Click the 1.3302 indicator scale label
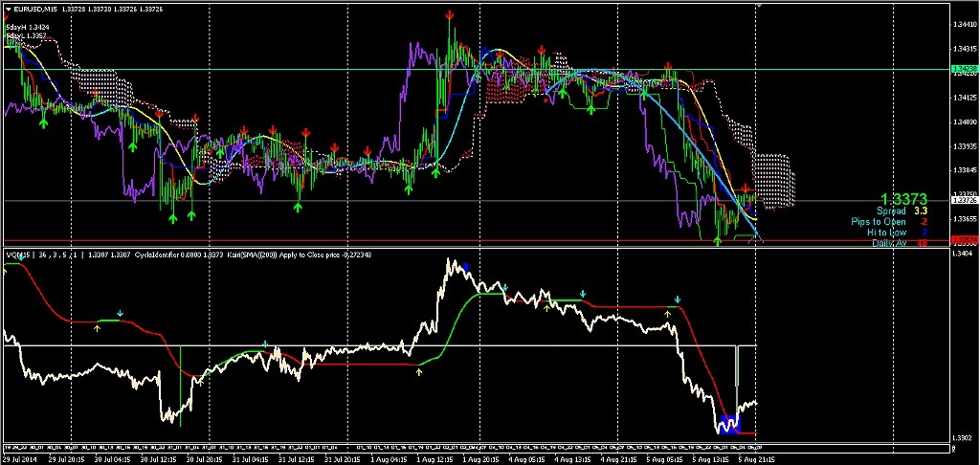The height and width of the screenshot is (465, 980). pyautogui.click(x=963, y=438)
